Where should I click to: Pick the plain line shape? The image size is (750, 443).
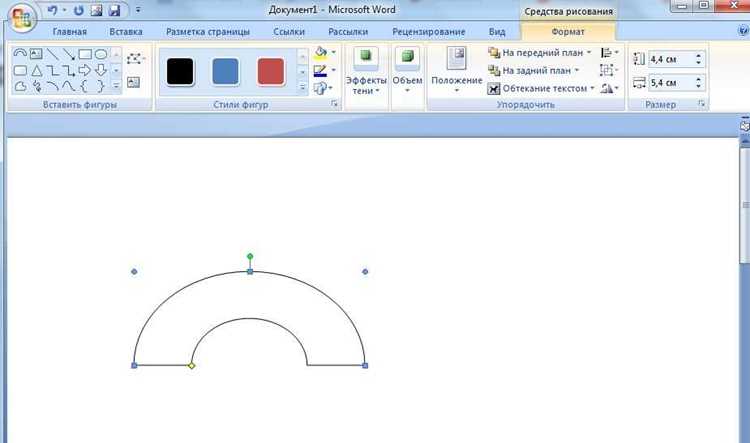53,54
